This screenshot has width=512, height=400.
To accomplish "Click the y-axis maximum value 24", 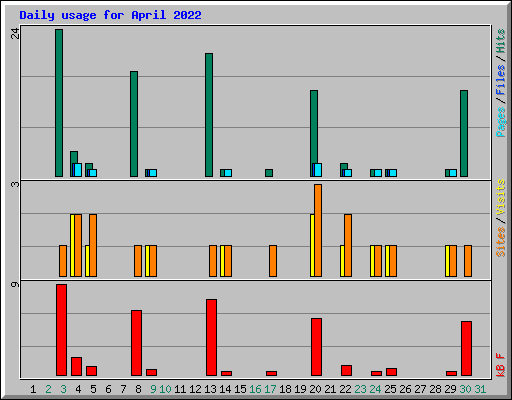I will click(15, 33).
